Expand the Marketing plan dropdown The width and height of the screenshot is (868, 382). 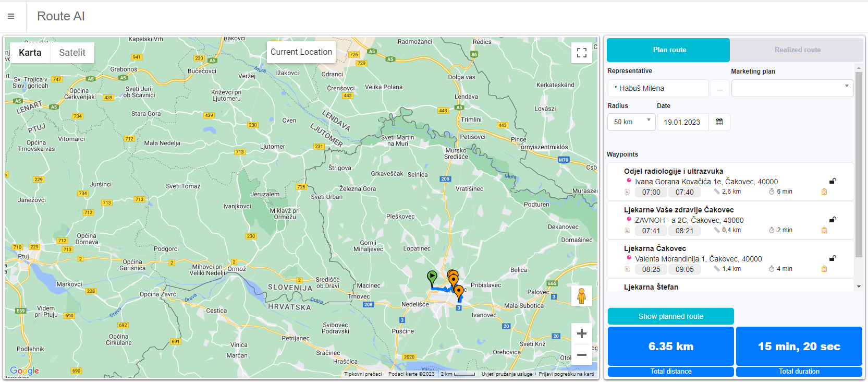[x=792, y=88]
